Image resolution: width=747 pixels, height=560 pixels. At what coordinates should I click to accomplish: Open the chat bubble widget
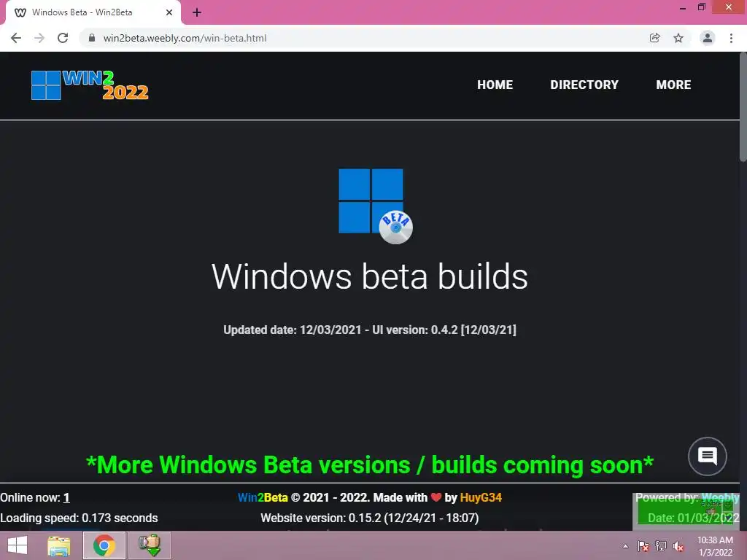(708, 456)
